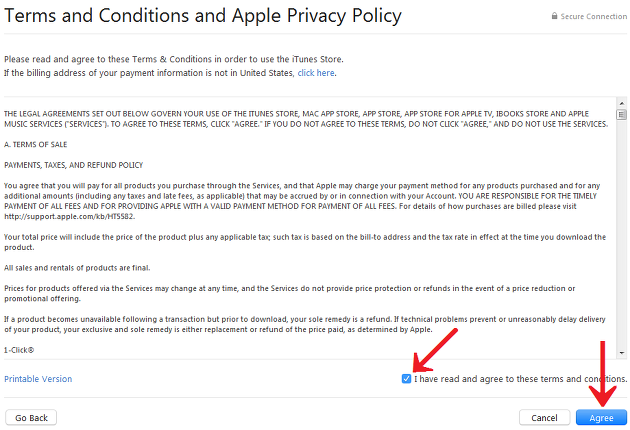Image resolution: width=630 pixels, height=430 pixels.
Task: Click the Cancel button
Action: click(544, 418)
